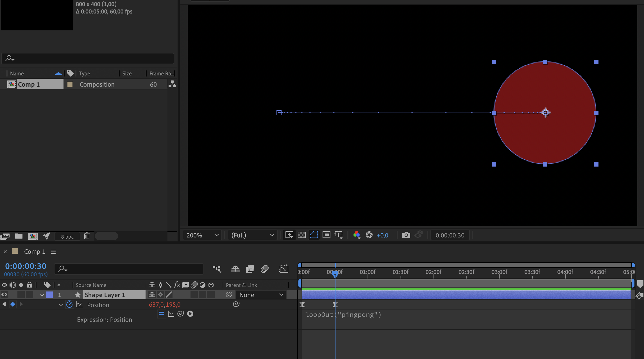Select the Position keyframe at 0:00f
This screenshot has height=359, width=644.
(x=302, y=304)
